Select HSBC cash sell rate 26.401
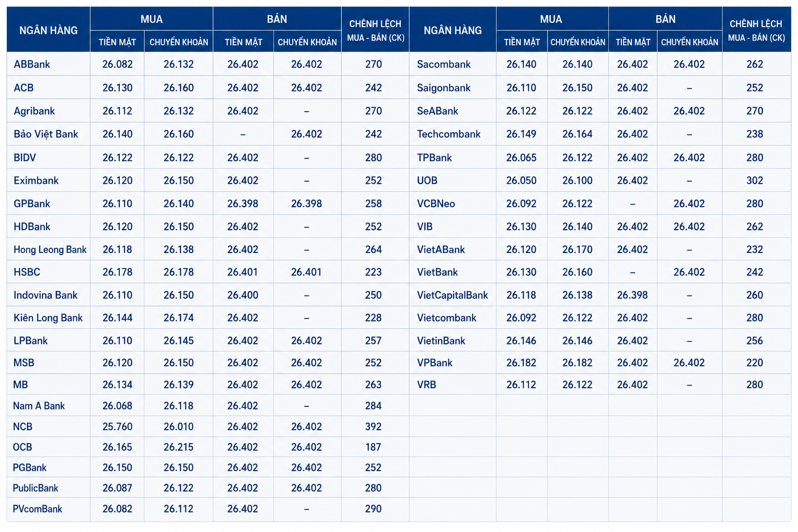The height and width of the screenshot is (532, 798). [243, 272]
